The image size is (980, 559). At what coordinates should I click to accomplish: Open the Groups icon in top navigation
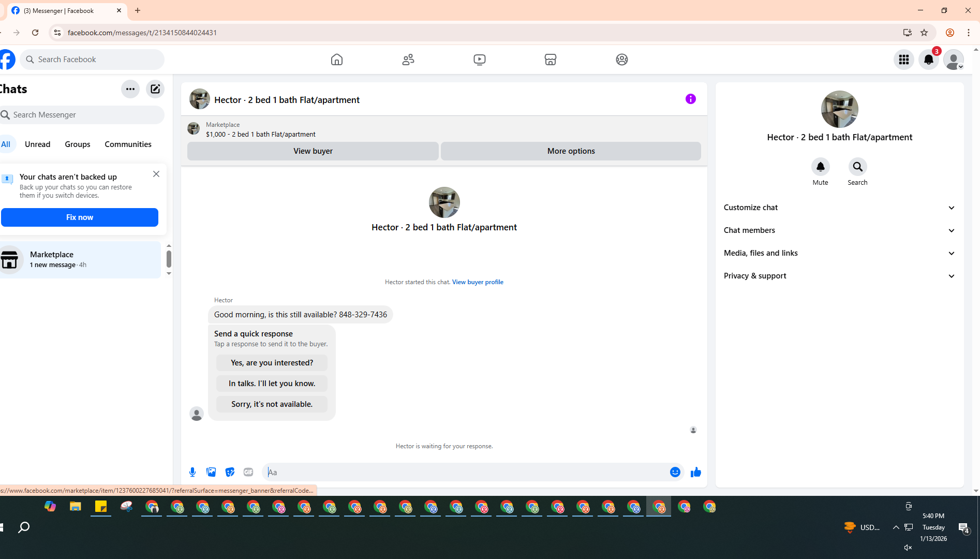(x=622, y=60)
